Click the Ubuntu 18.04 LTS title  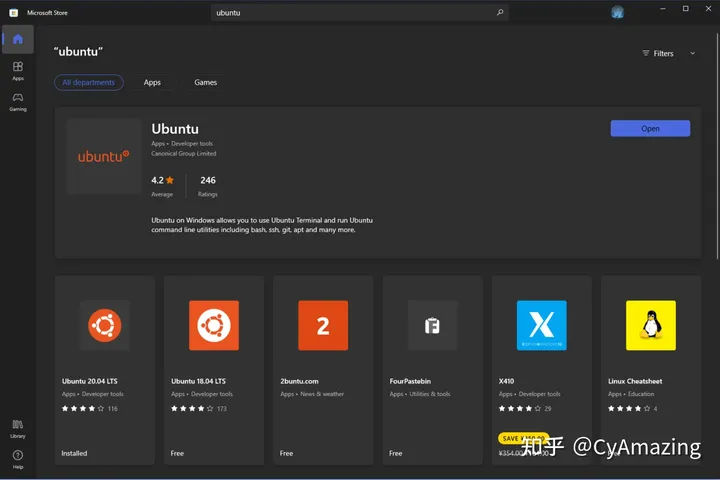pos(198,381)
